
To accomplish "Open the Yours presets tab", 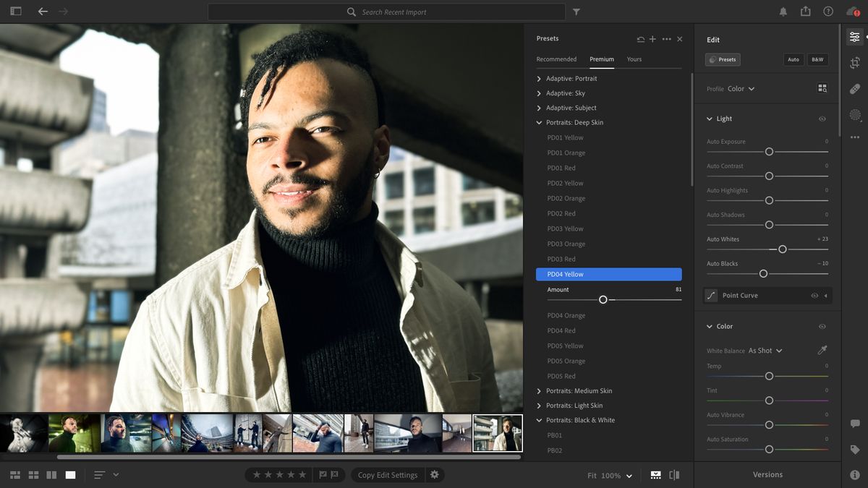I will pos(634,59).
